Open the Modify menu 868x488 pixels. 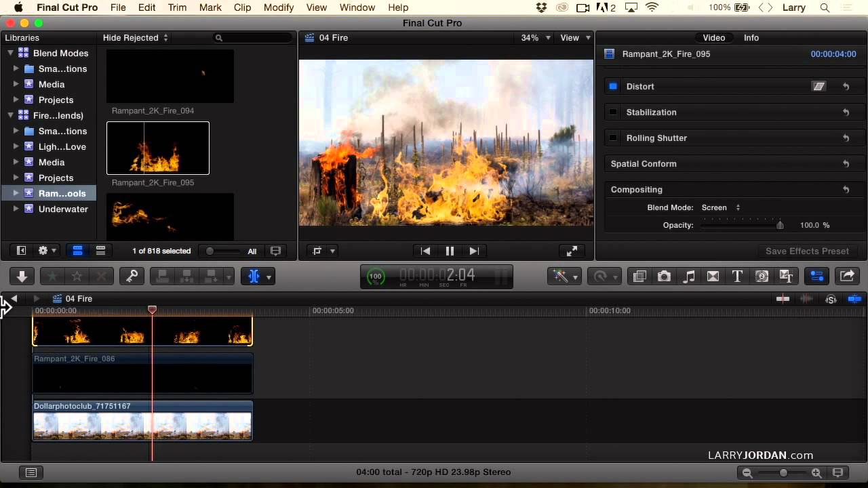pos(279,7)
